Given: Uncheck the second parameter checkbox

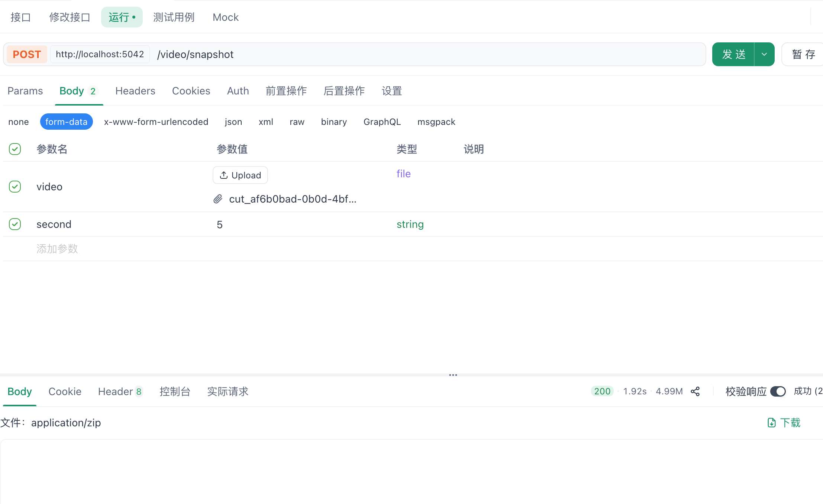Looking at the screenshot, I should (15, 224).
